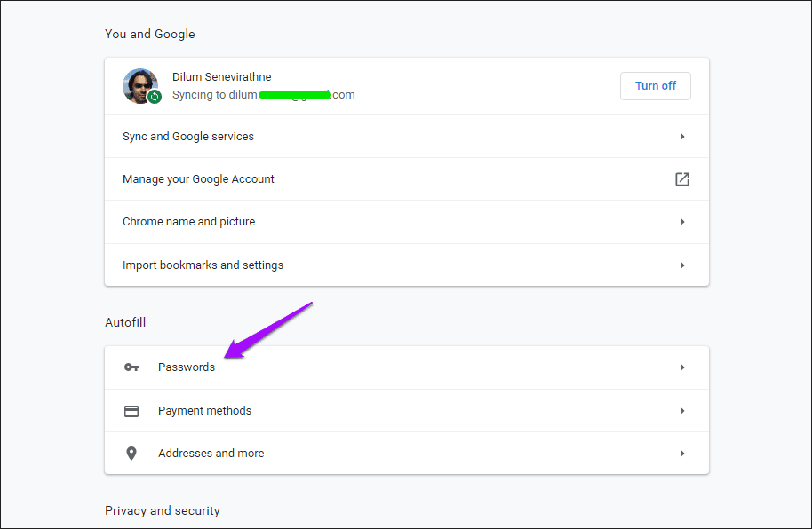Open the Passwords settings label
This screenshot has width=812, height=529.
(187, 367)
